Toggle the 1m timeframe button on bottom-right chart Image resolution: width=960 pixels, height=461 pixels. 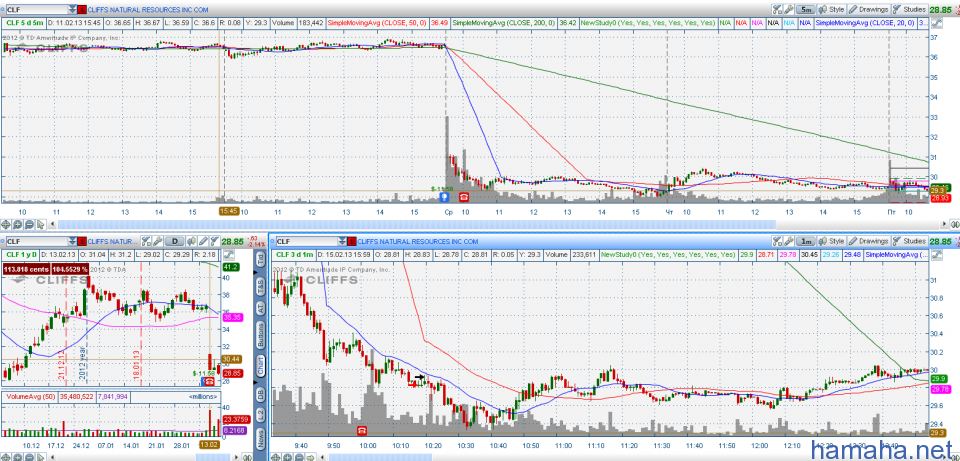803,241
